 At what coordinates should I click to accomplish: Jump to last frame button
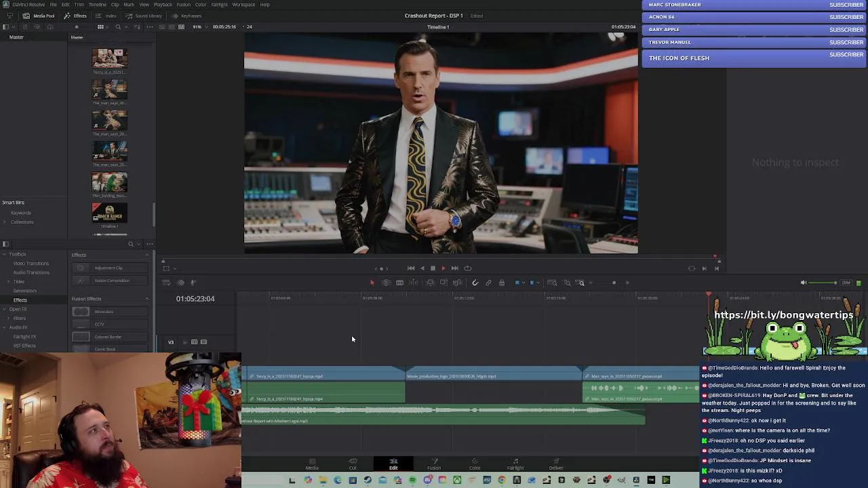(x=454, y=268)
